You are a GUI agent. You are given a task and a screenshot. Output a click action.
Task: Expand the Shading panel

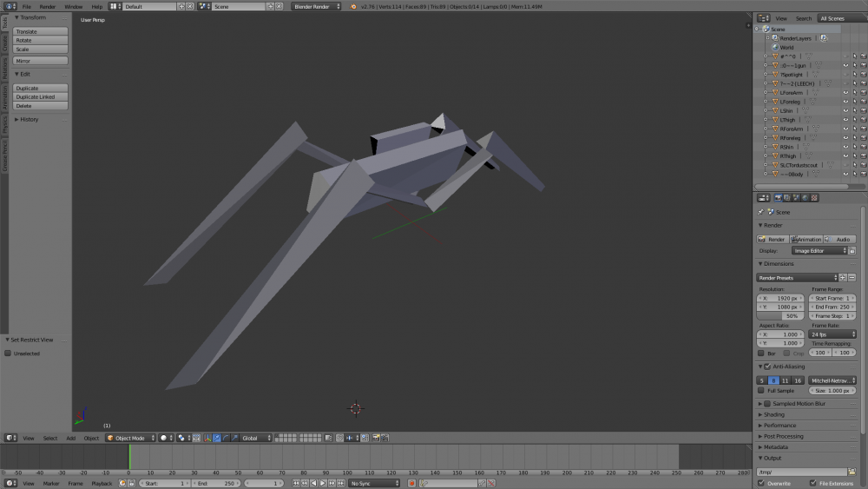(x=773, y=414)
